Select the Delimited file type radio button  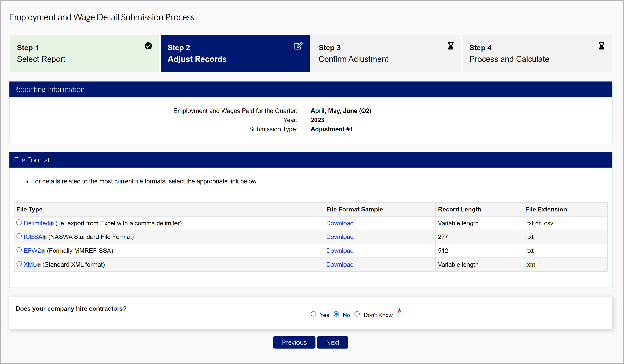[19, 223]
